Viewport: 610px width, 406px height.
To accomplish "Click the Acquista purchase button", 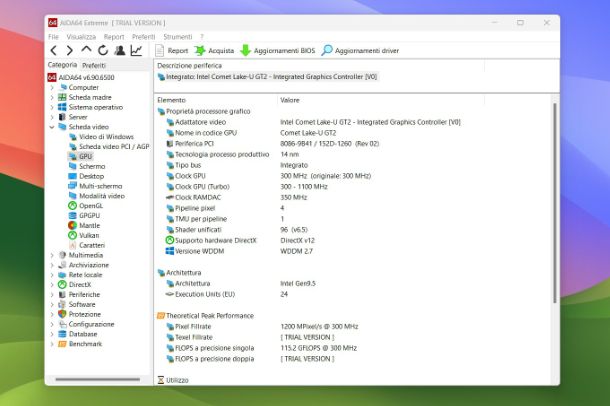I will click(x=214, y=51).
